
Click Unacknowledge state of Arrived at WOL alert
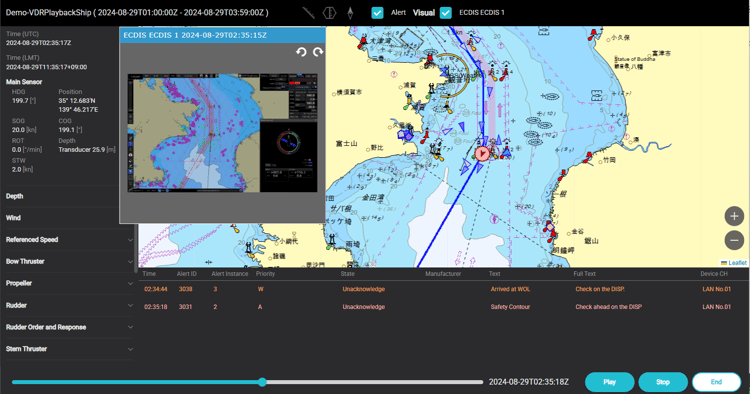click(364, 289)
